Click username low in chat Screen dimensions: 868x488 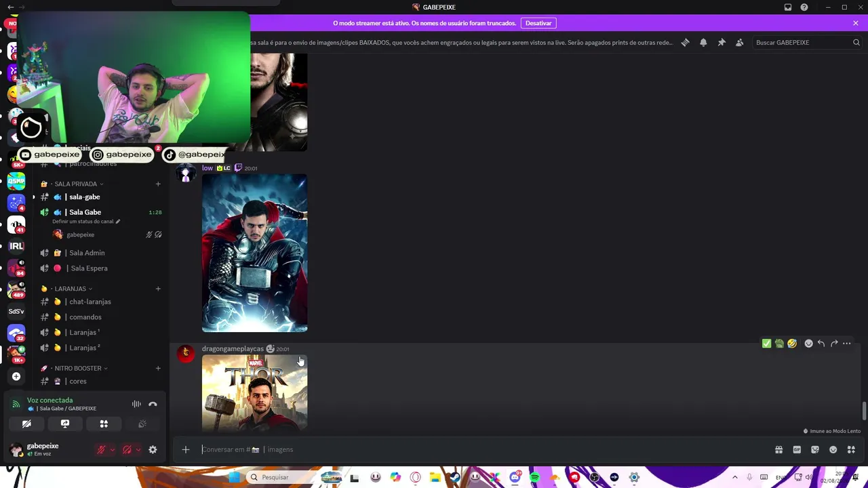(208, 168)
